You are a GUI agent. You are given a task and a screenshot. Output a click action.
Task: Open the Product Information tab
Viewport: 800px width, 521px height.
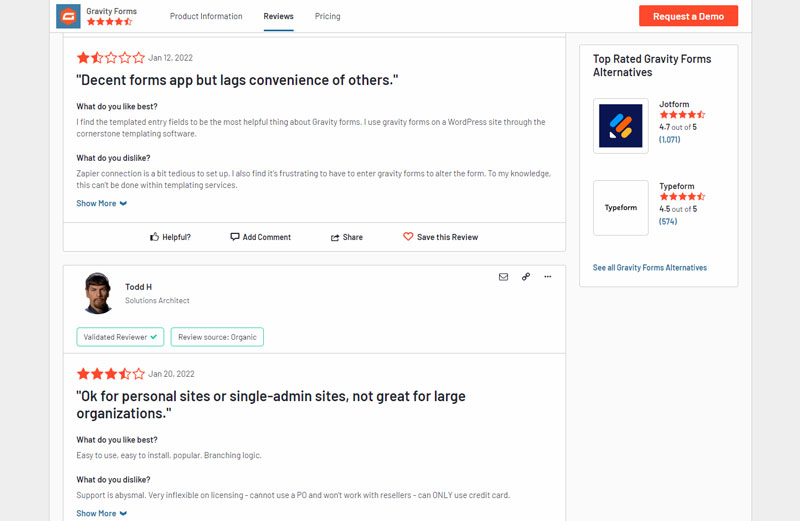pyautogui.click(x=206, y=16)
